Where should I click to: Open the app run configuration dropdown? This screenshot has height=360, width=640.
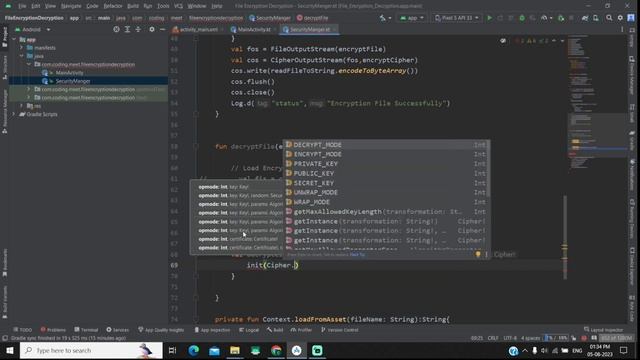[x=412, y=18]
